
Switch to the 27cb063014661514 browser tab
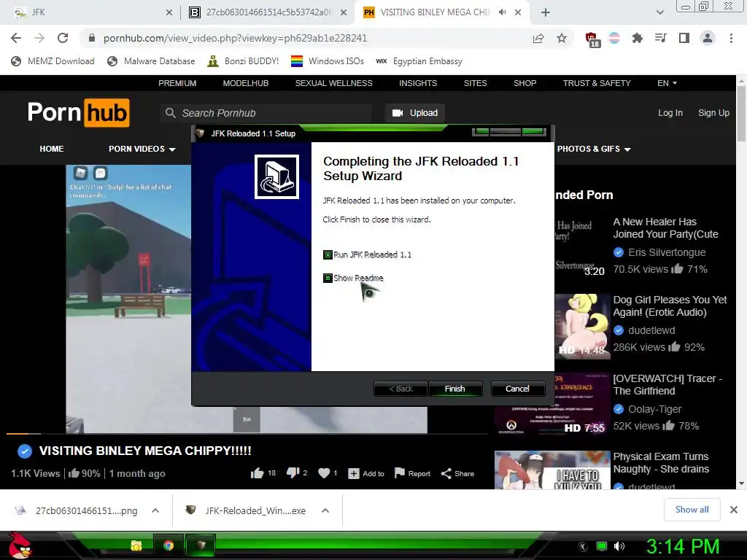(267, 12)
